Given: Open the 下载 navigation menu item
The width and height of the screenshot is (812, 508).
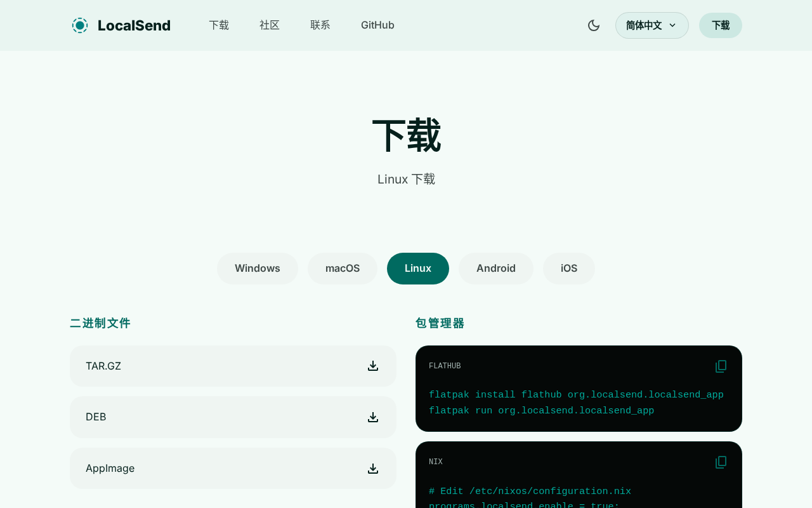Looking at the screenshot, I should coord(219,25).
